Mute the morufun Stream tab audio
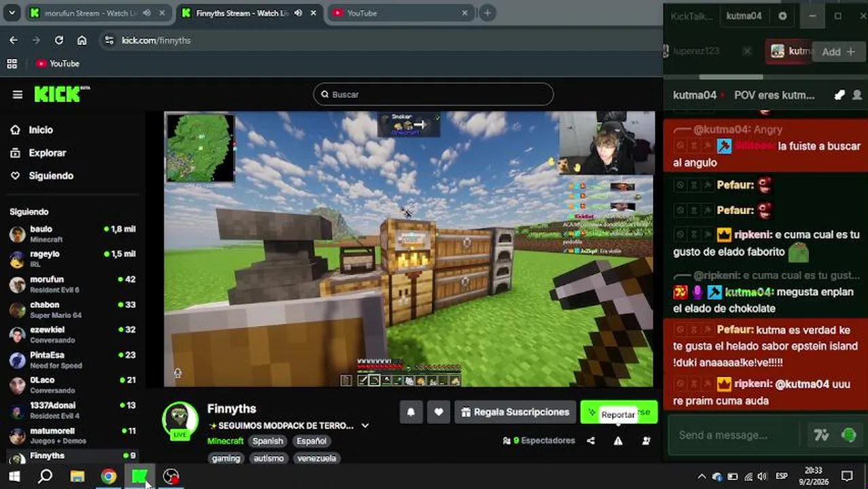 click(147, 13)
